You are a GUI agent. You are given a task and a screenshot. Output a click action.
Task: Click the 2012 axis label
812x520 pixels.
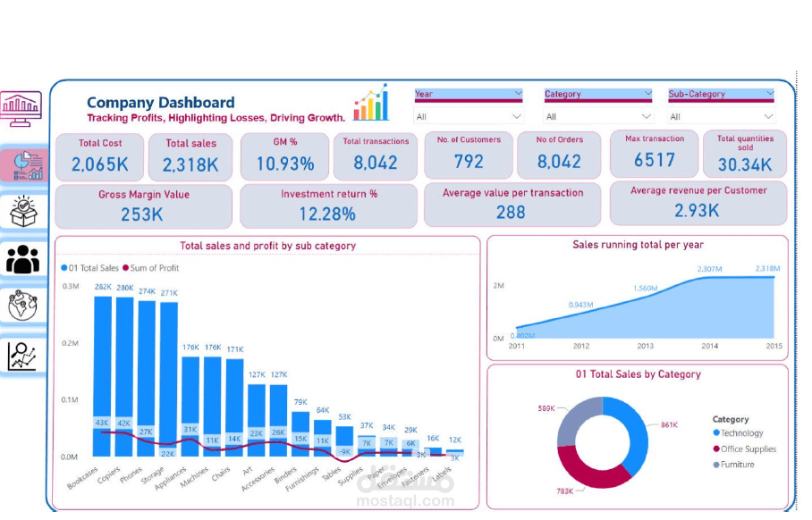click(x=581, y=346)
